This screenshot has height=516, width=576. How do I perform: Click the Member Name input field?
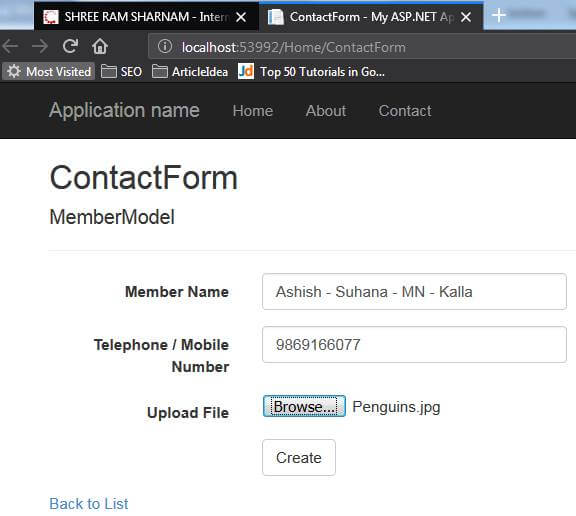pos(414,292)
